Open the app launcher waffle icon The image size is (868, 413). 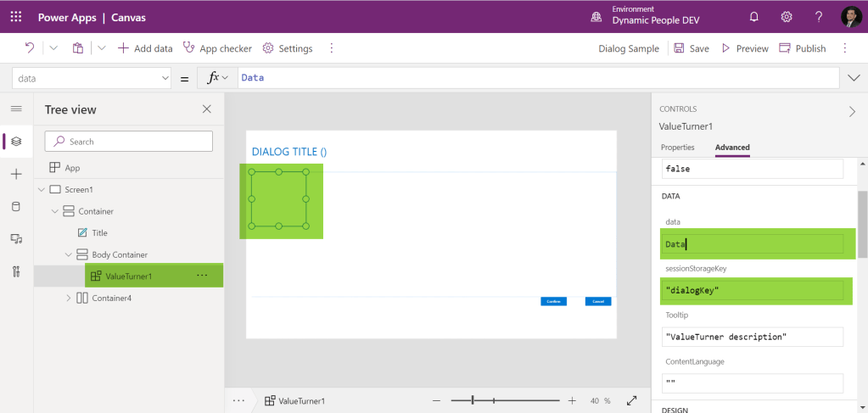(x=16, y=17)
